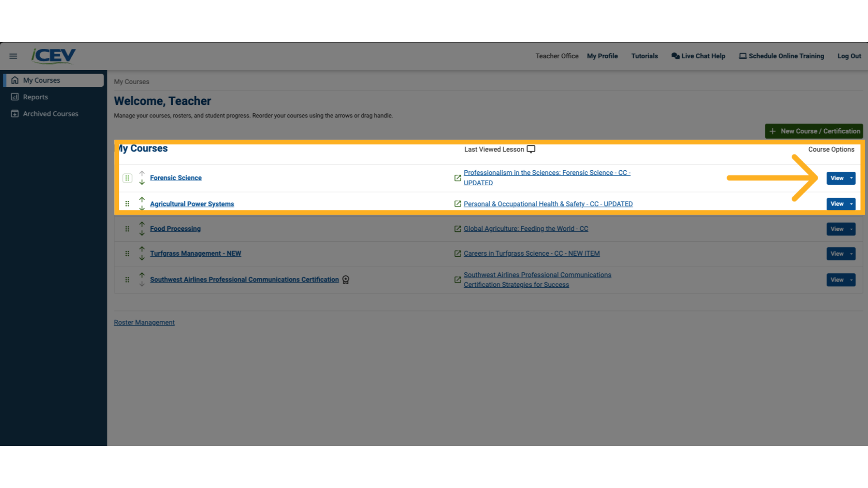Move Forensic Science down with arrow

(x=142, y=183)
